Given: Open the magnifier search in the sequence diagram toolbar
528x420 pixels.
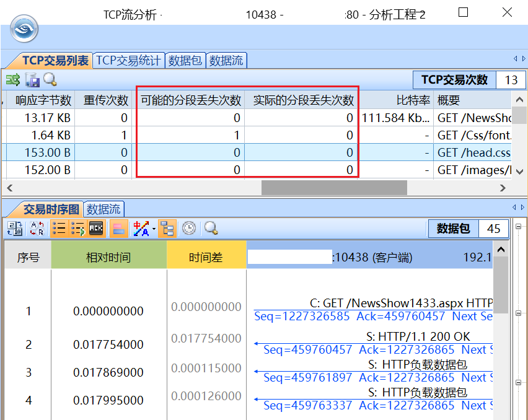Looking at the screenshot, I should 209,228.
